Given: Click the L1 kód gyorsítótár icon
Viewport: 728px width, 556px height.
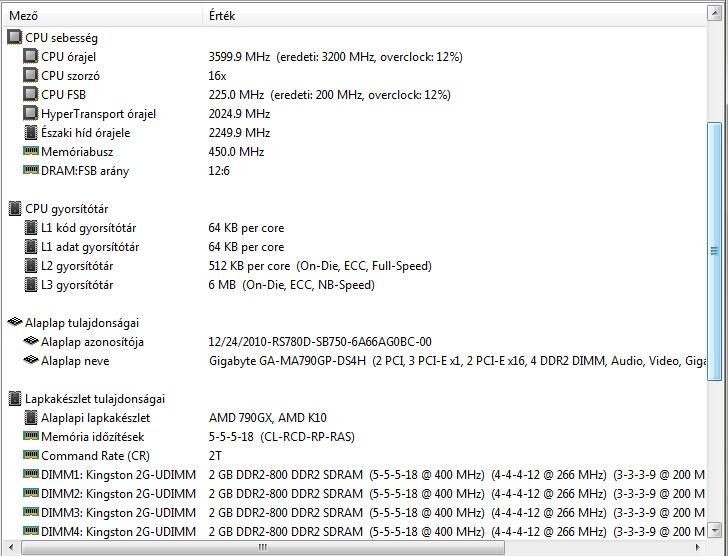Looking at the screenshot, I should (31, 228).
